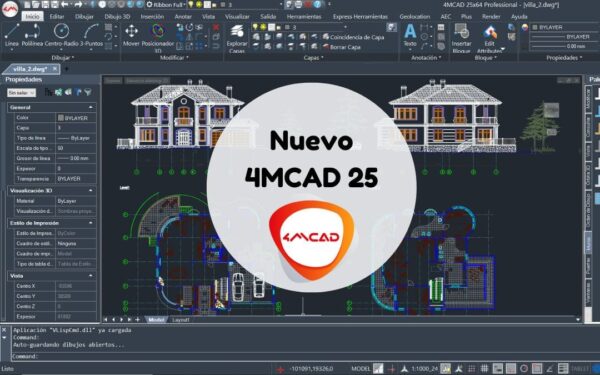Expand the Capas panel dropdown
Screen dimensions: 600x375
coord(313,58)
